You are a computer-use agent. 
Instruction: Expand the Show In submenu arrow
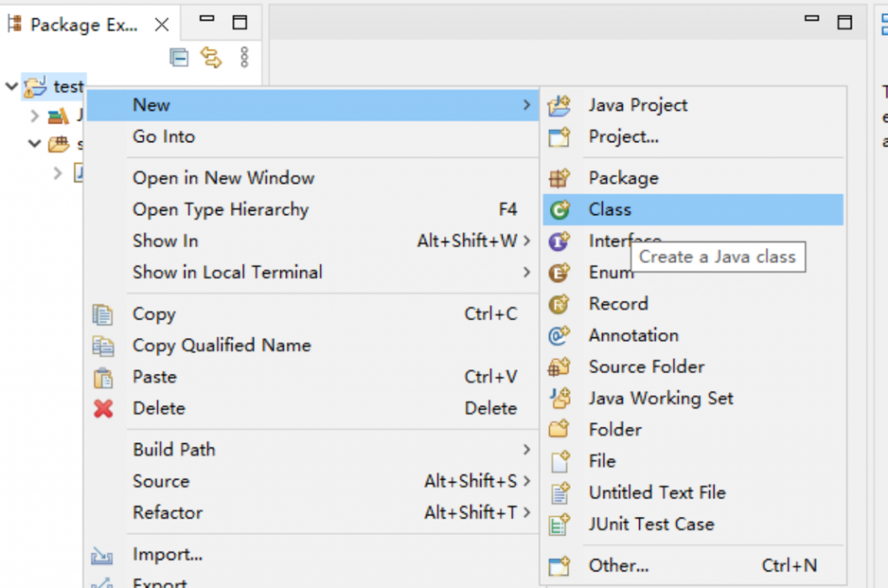526,241
